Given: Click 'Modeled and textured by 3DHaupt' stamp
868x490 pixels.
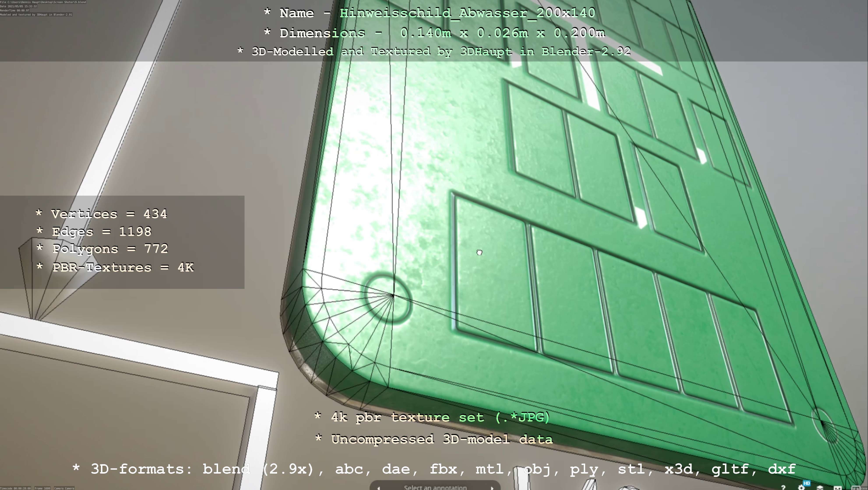Looking at the screenshot, I should pos(36,14).
